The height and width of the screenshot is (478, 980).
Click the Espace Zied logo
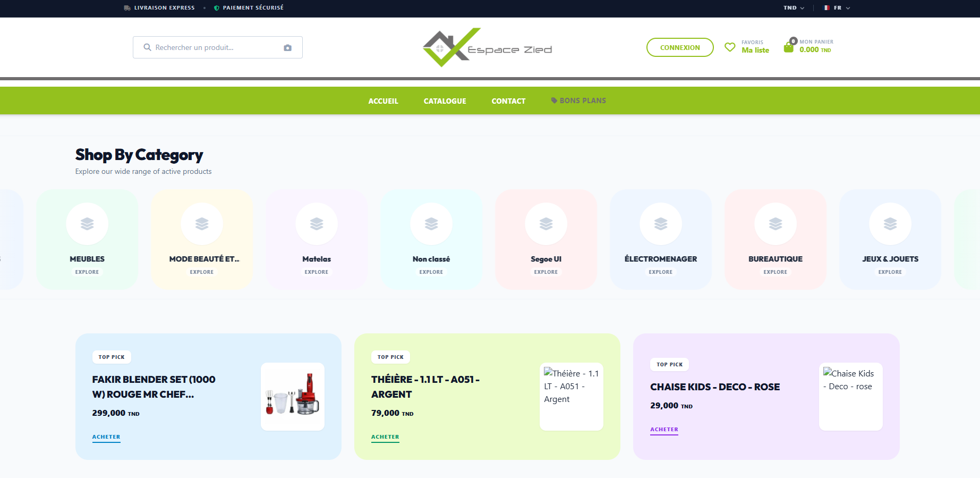point(487,47)
